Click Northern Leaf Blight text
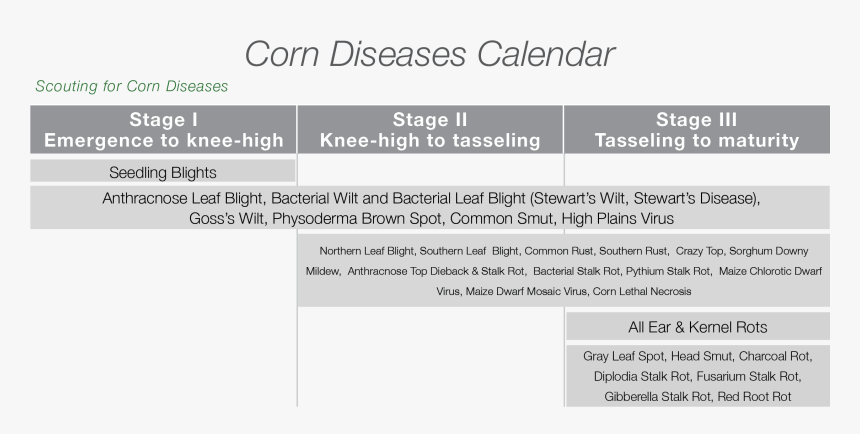 pos(366,251)
